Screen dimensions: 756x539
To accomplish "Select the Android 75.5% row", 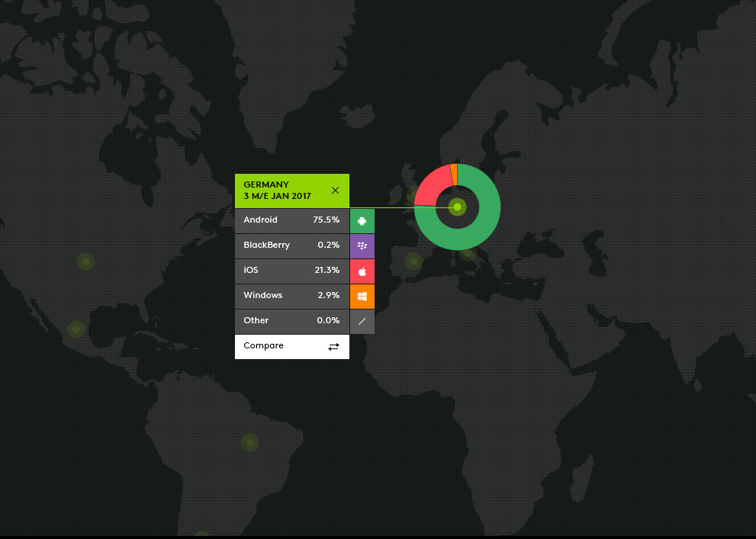I will point(291,221).
